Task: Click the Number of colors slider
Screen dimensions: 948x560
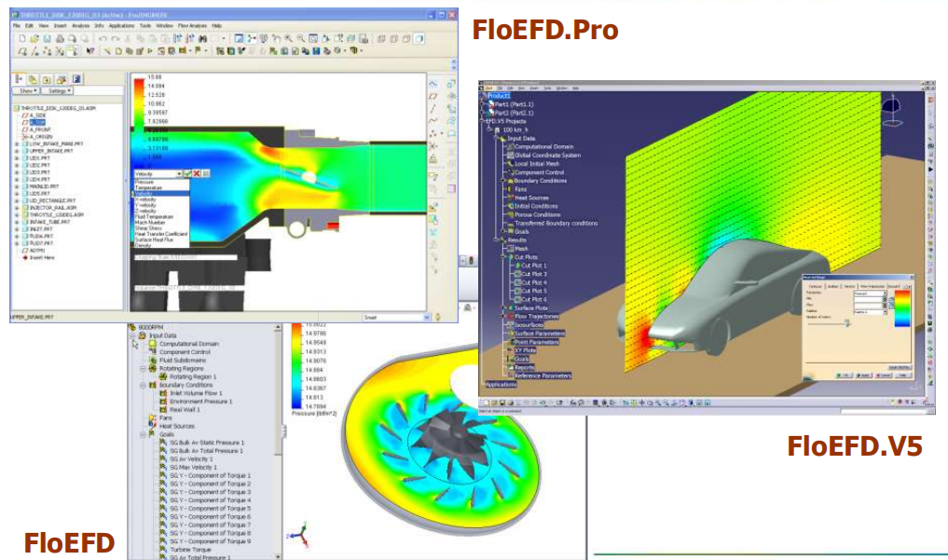Action: point(846,322)
